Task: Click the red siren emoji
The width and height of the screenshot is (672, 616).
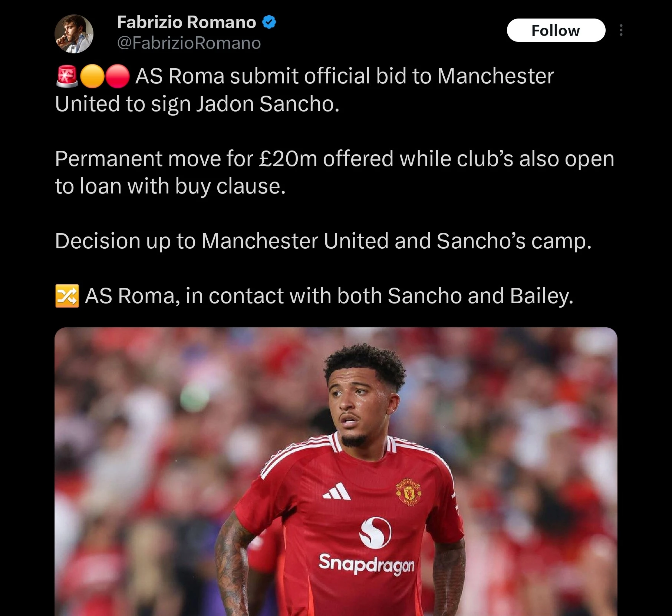Action: 67,76
